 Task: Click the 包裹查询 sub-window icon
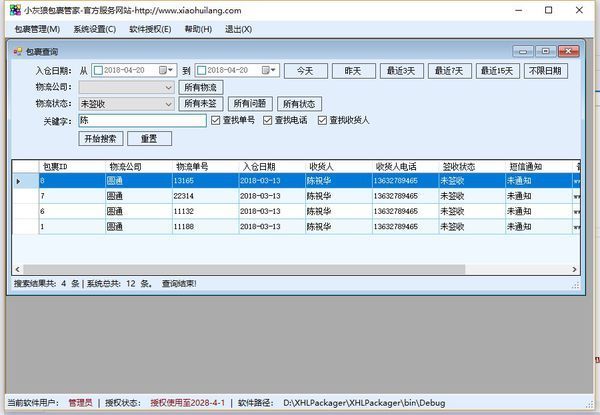(18, 51)
